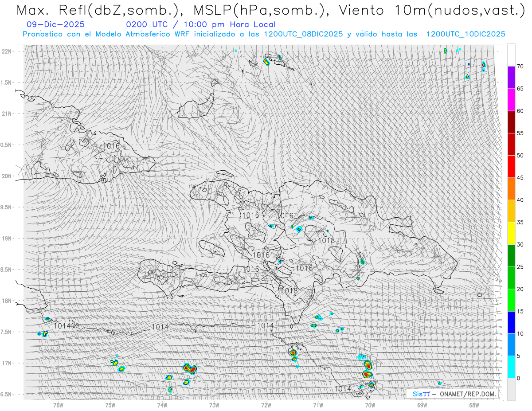532x411 pixels.
Task: Click the '19N' latitude label
Action: tap(7, 239)
